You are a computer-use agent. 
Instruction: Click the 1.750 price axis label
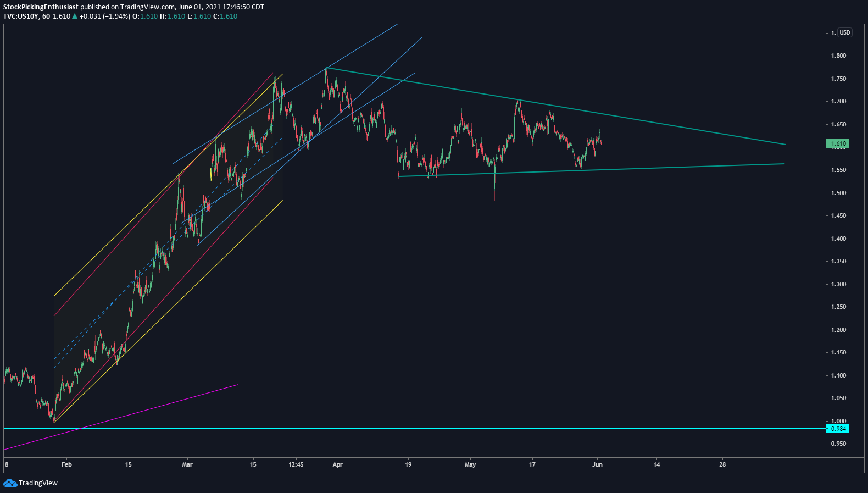[x=838, y=79]
